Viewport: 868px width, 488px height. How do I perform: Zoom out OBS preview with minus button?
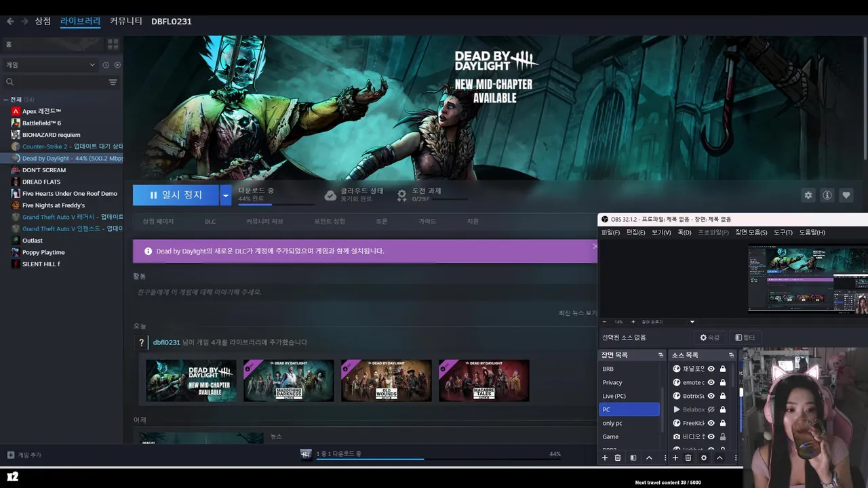[604, 321]
